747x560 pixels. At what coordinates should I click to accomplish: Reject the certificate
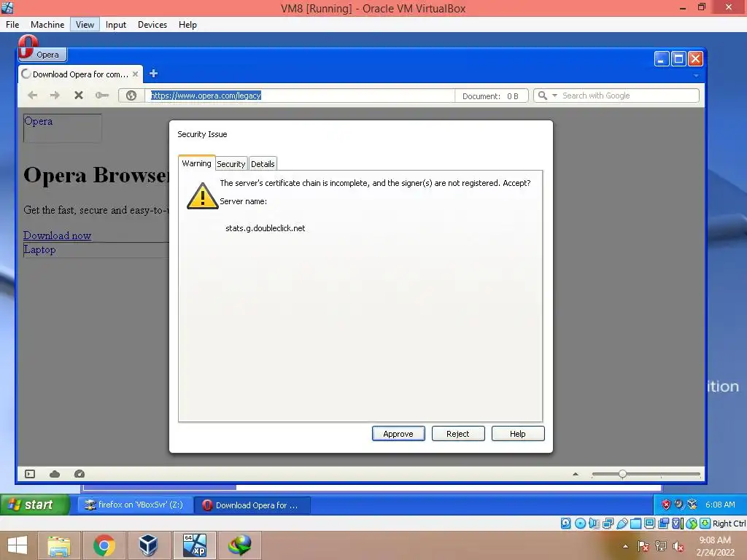coord(458,434)
